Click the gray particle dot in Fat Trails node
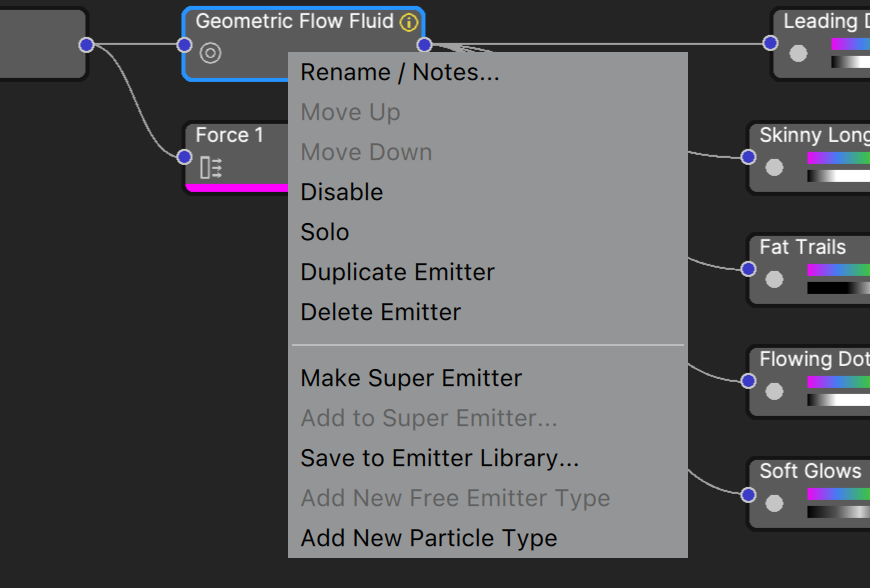The height and width of the screenshot is (588, 870). click(774, 279)
